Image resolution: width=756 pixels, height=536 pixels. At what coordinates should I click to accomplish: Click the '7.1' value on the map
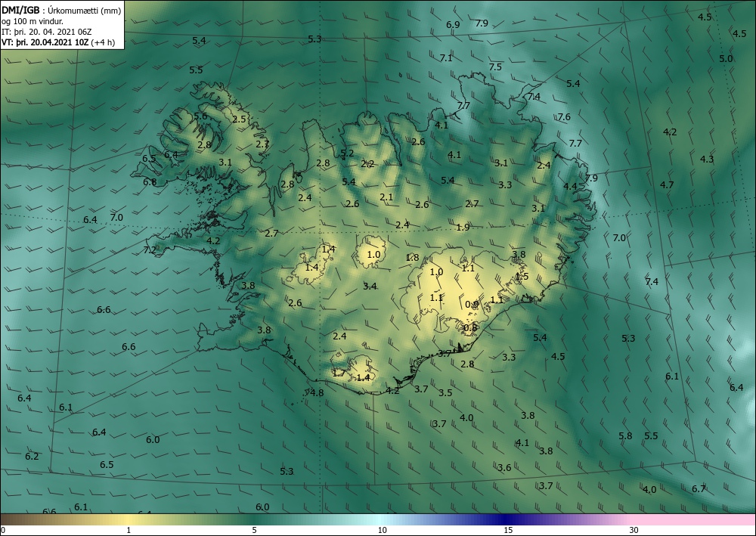tap(446, 58)
